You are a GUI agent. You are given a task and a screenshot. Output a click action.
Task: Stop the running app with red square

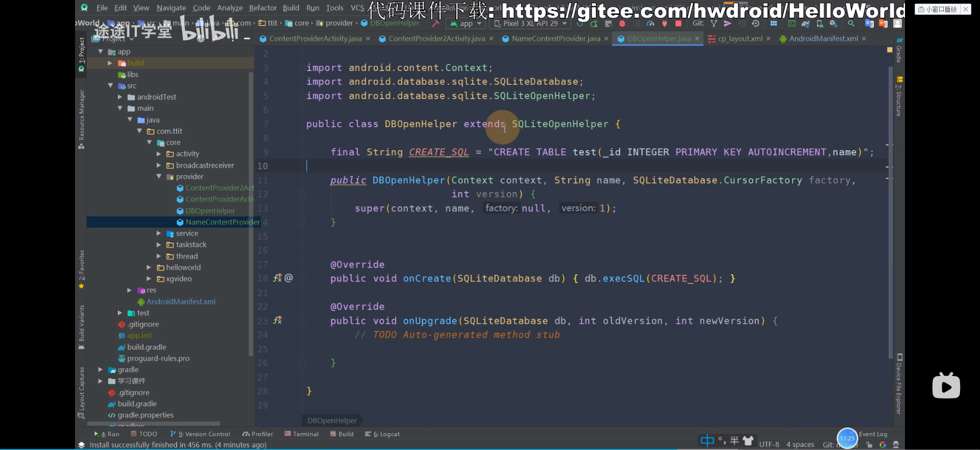(x=678, y=23)
